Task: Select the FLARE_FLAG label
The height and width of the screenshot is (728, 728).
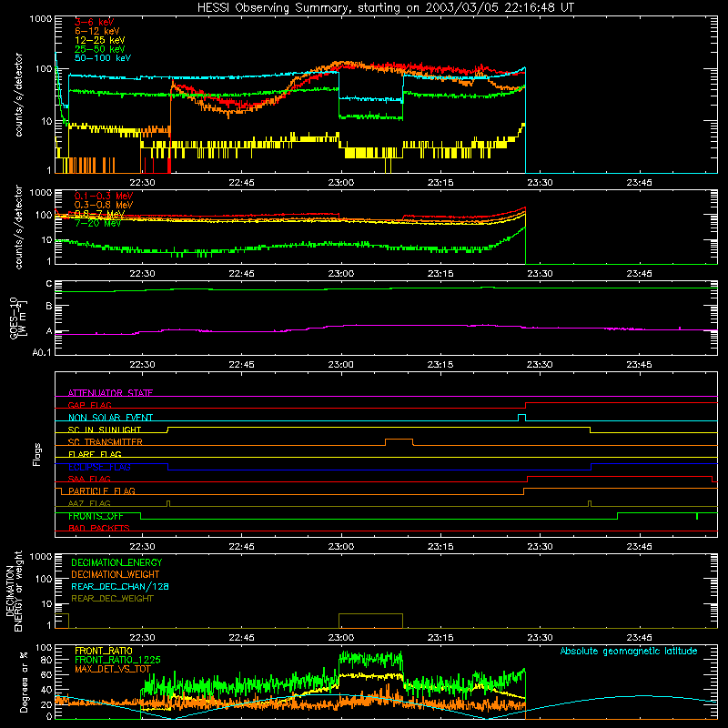Action: point(95,454)
